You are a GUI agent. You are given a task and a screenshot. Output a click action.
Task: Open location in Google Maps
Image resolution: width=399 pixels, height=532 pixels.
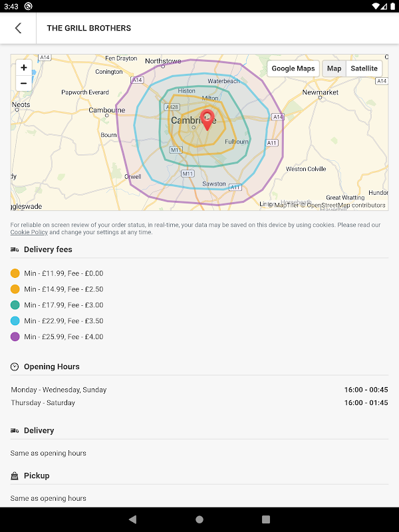pyautogui.click(x=293, y=68)
